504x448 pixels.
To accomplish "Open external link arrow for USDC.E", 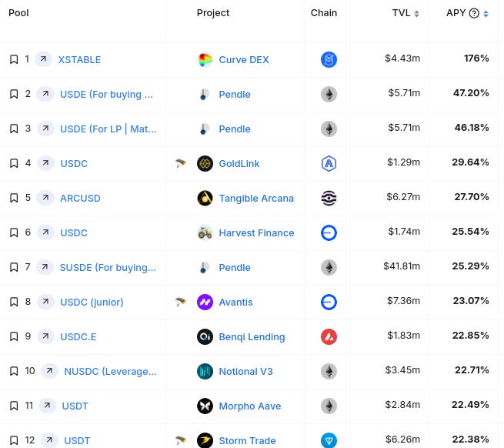I will tap(45, 336).
